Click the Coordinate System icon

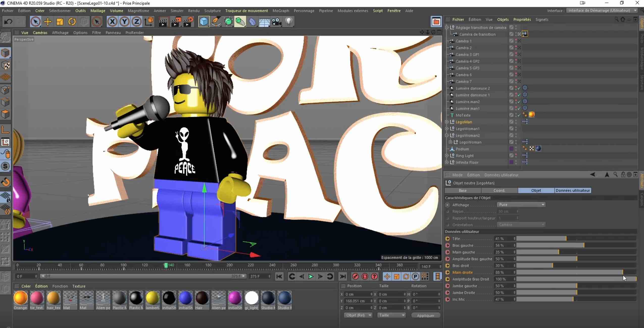[149, 21]
